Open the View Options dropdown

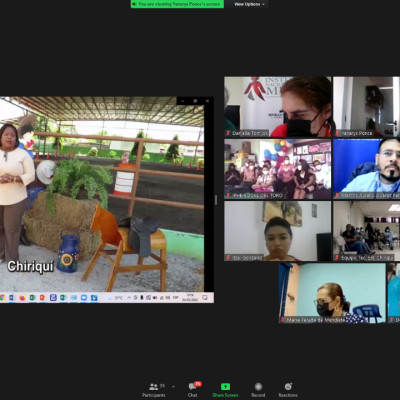[249, 4]
